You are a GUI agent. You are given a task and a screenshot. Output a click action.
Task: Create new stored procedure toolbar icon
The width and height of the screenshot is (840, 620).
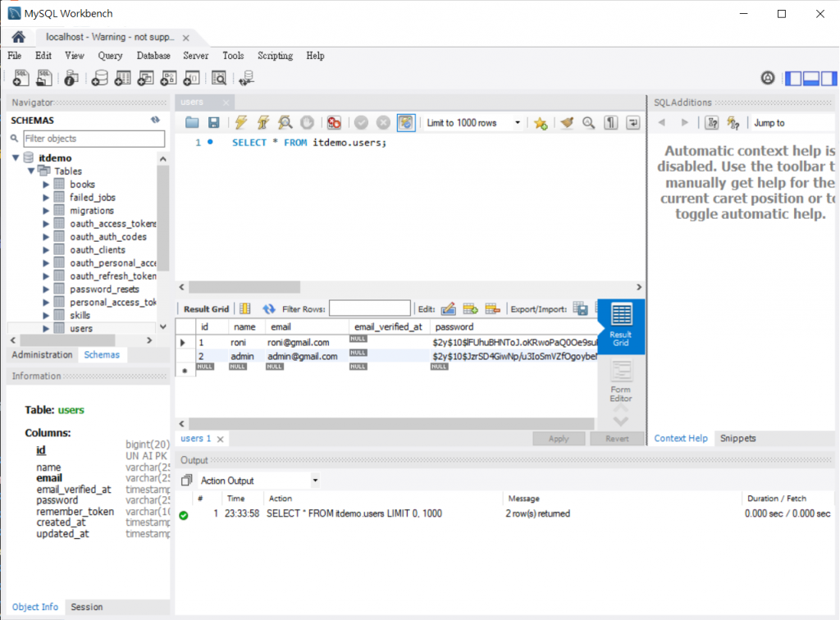(x=169, y=78)
